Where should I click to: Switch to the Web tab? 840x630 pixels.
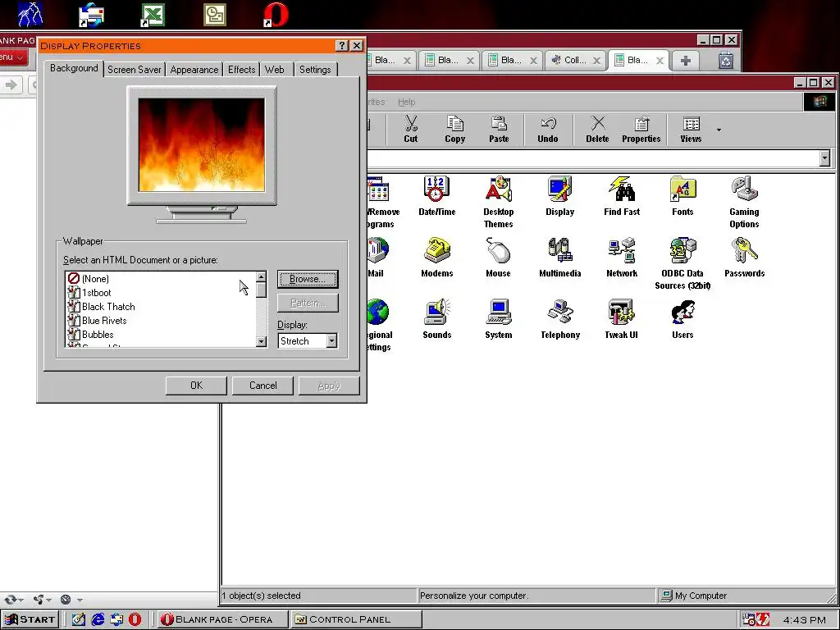(275, 70)
